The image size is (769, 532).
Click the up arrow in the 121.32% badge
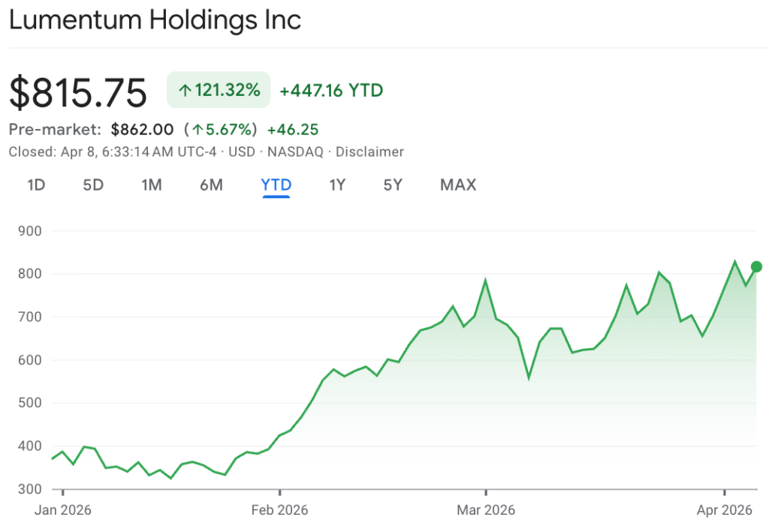185,92
